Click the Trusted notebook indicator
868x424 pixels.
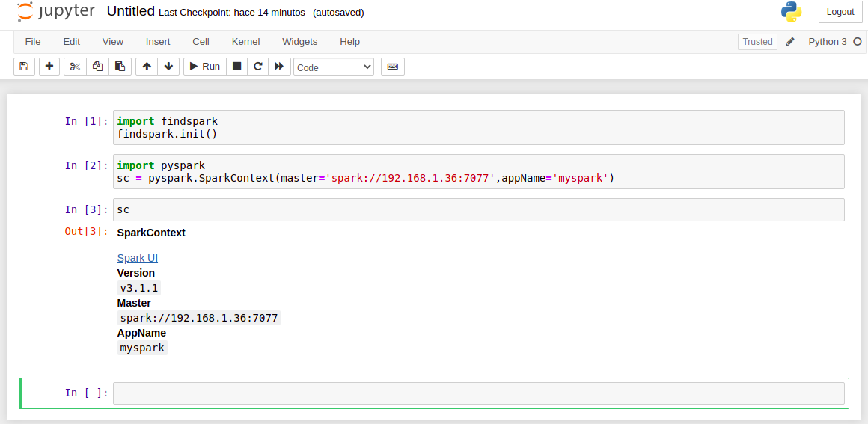[757, 42]
